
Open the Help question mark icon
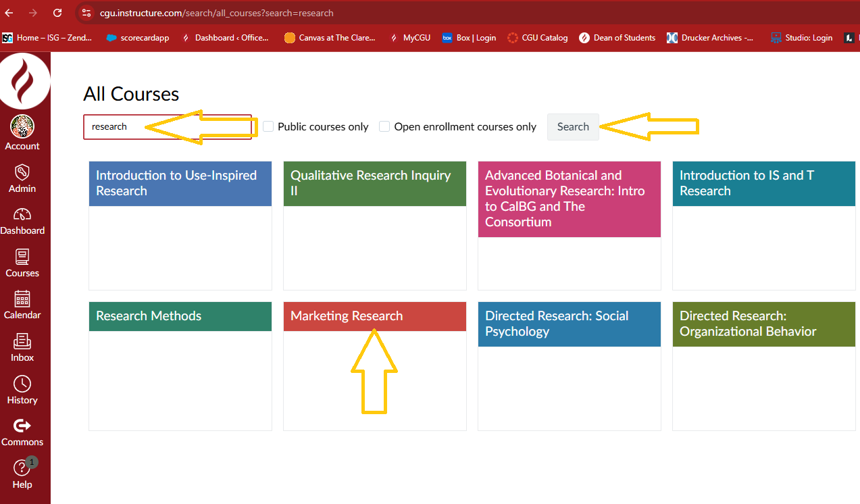point(22,468)
